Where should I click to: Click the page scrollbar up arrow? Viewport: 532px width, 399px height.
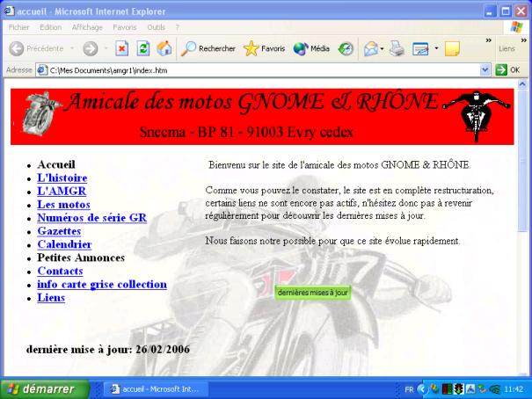pyautogui.click(x=522, y=83)
